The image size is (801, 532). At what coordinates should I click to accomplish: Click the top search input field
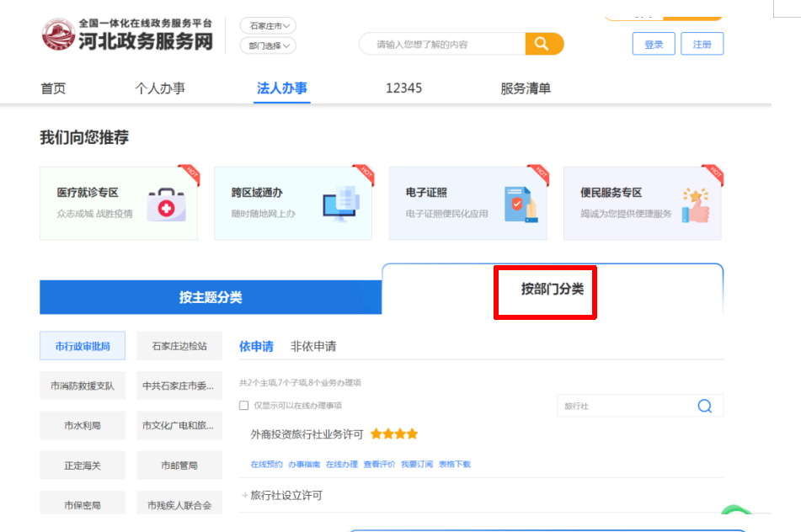442,45
